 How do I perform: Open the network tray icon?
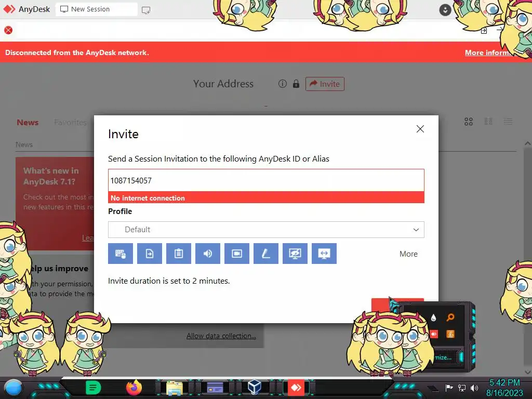coord(461,388)
